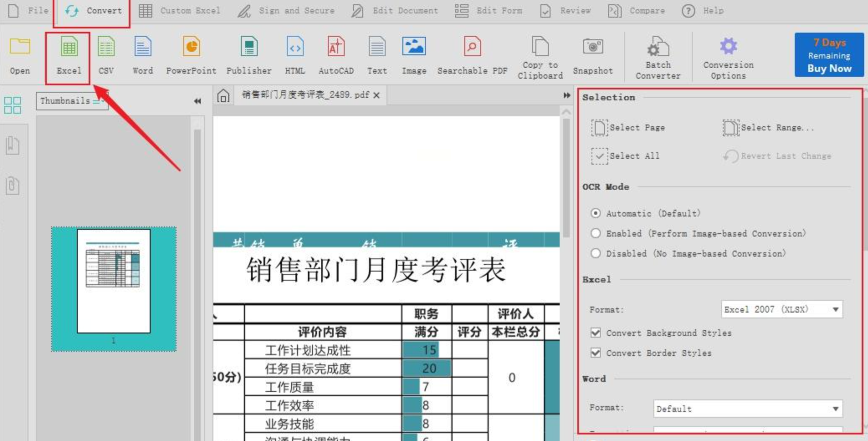Convert PDF to AutoCAD

point(336,56)
